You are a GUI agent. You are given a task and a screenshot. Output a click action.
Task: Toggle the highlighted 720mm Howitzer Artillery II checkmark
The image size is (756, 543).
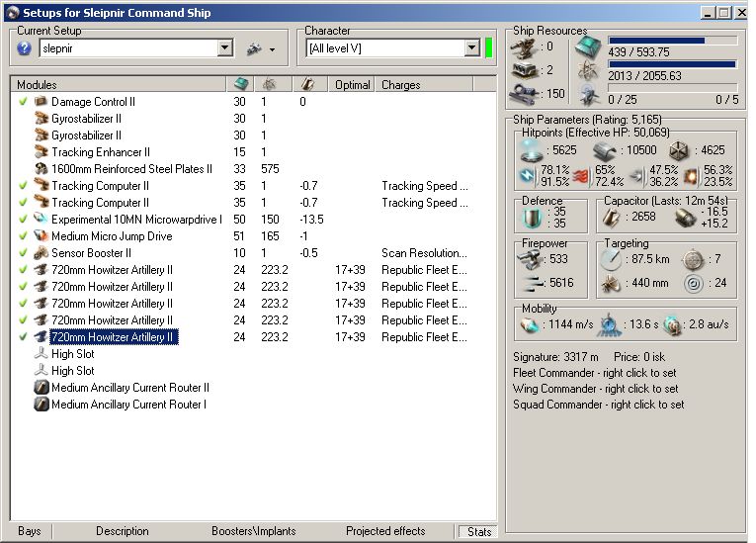tap(23, 337)
